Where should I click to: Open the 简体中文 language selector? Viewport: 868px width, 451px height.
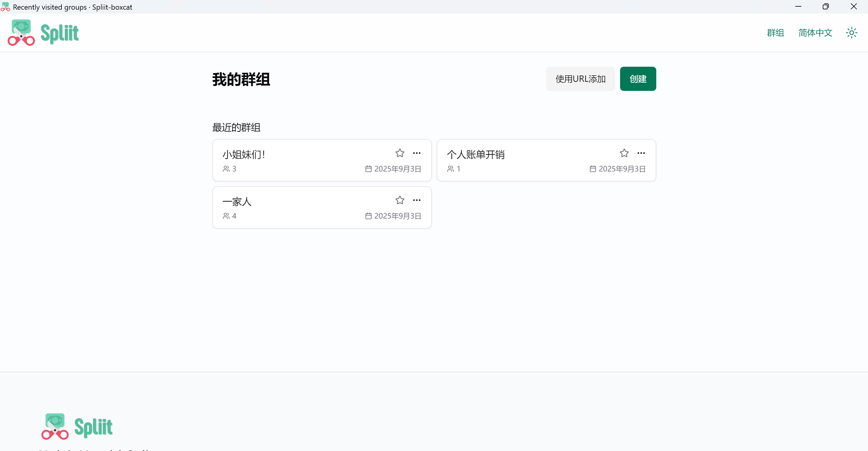point(815,33)
